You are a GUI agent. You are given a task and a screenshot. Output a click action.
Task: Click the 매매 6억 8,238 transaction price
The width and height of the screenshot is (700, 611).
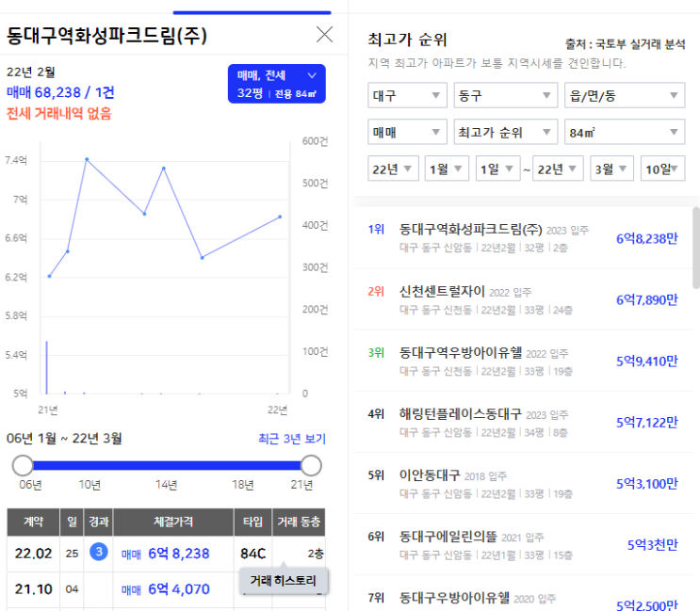point(165,554)
